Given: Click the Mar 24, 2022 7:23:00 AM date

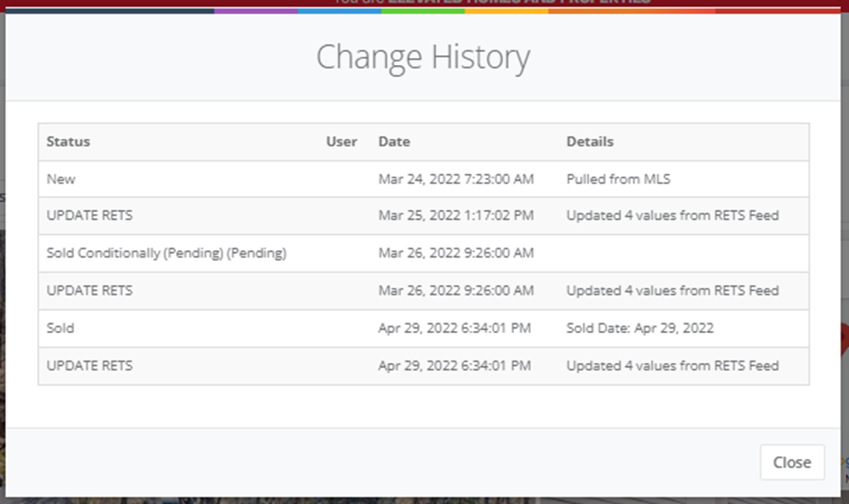Looking at the screenshot, I should (x=456, y=179).
